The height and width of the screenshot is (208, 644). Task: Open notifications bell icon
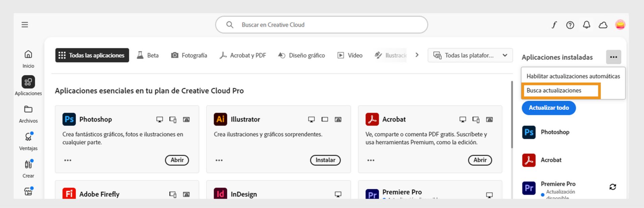tap(586, 25)
